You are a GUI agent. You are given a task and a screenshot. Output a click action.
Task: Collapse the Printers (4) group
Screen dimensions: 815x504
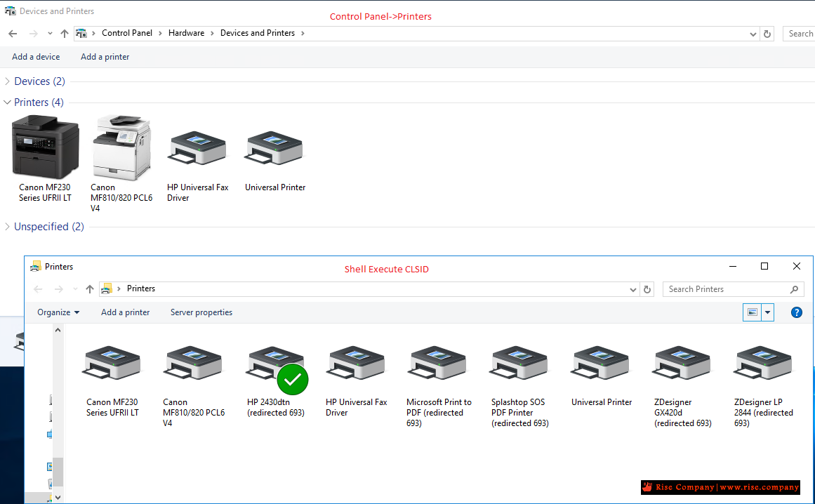point(7,102)
